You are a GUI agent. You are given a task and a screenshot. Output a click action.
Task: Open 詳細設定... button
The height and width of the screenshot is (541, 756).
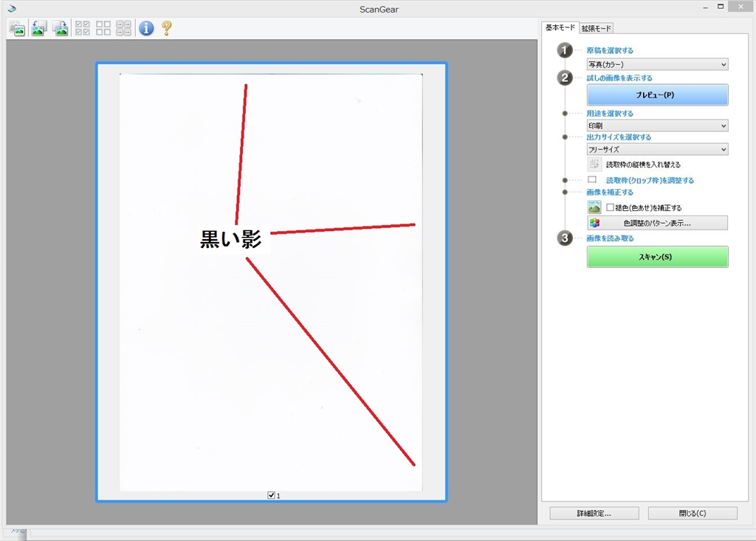(x=594, y=514)
